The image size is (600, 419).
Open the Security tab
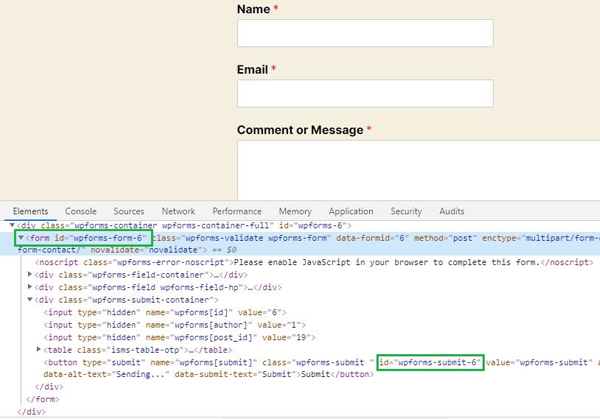(x=406, y=211)
